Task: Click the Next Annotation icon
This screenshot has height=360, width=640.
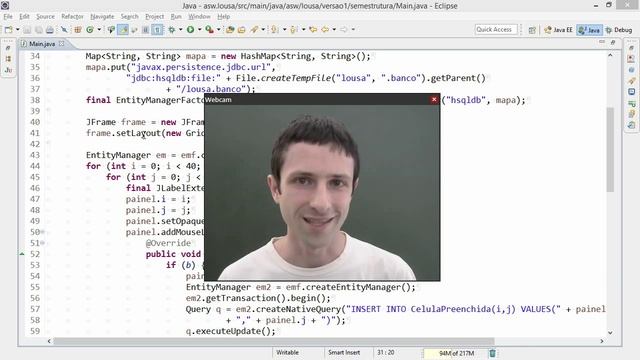Action: point(275,30)
